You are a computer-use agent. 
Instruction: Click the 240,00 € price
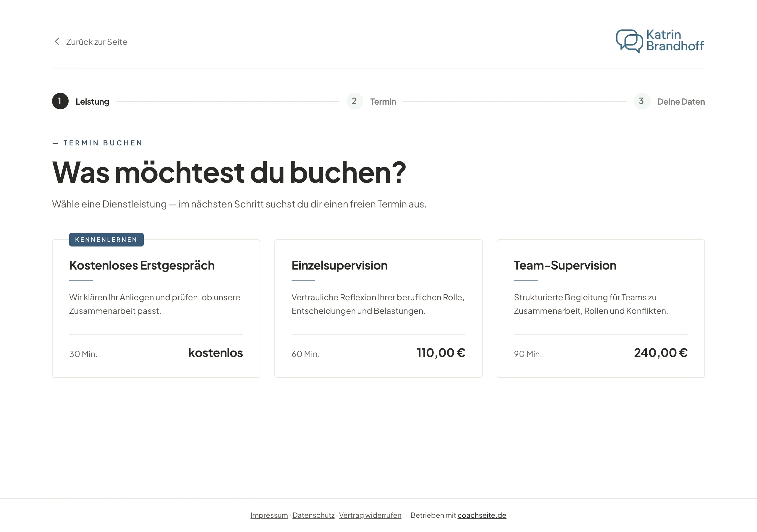pos(661,353)
